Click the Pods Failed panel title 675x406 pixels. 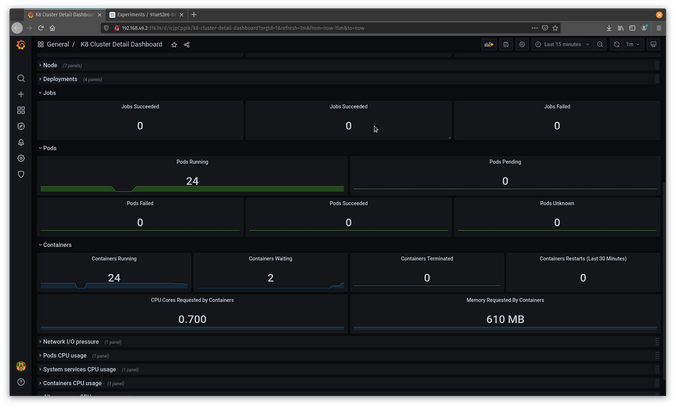click(x=140, y=203)
